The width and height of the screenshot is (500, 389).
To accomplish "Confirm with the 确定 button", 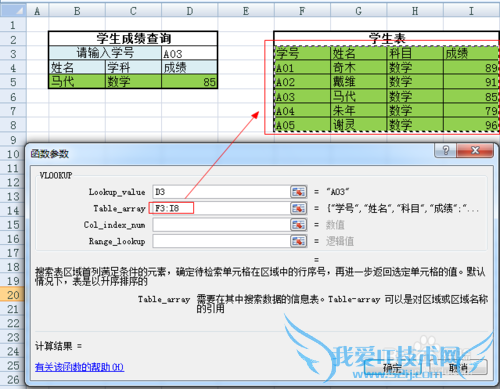I will pyautogui.click(x=392, y=368).
